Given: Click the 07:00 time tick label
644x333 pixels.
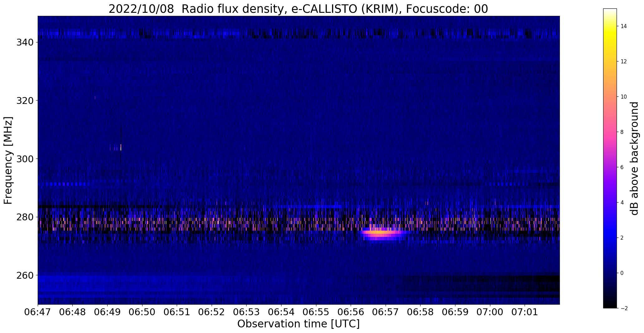Looking at the screenshot, I should click(490, 312).
